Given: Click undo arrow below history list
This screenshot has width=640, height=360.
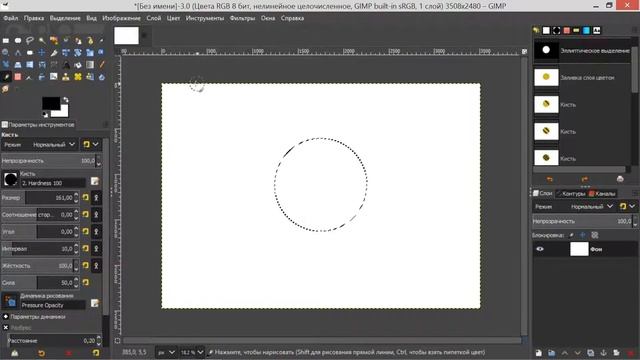Looking at the screenshot, I should [549, 179].
